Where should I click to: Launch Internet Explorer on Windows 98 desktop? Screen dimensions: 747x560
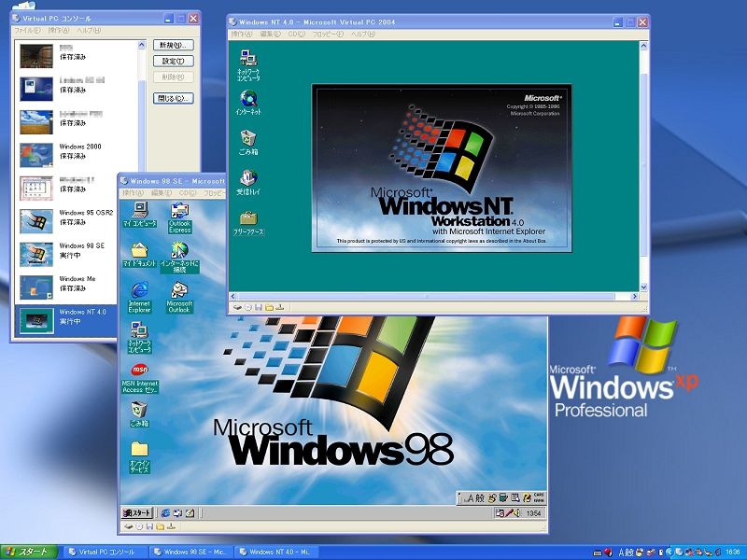(x=139, y=297)
